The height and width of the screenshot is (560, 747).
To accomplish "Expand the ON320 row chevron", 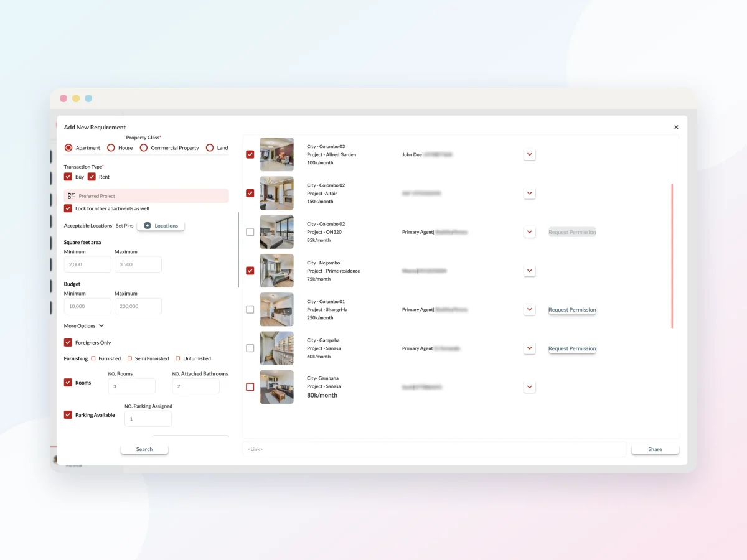I will (x=530, y=232).
